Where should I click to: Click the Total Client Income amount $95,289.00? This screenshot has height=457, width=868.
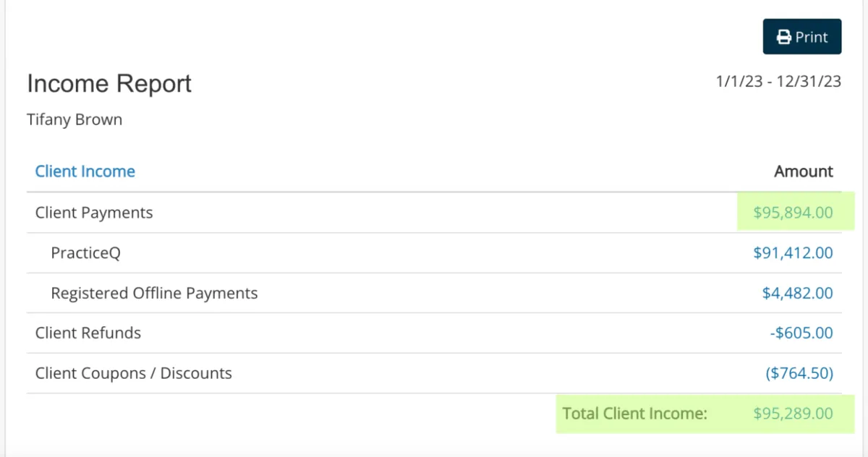(793, 414)
